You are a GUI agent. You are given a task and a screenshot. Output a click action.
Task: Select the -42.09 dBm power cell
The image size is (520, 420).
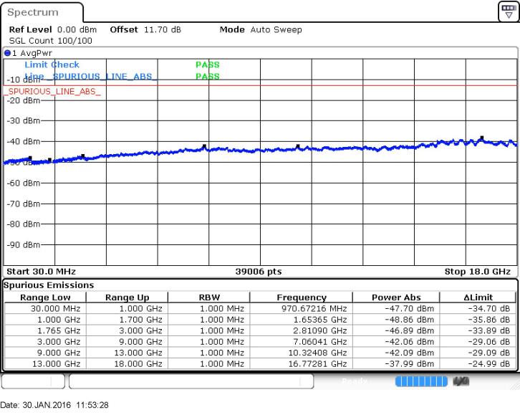tap(396, 353)
